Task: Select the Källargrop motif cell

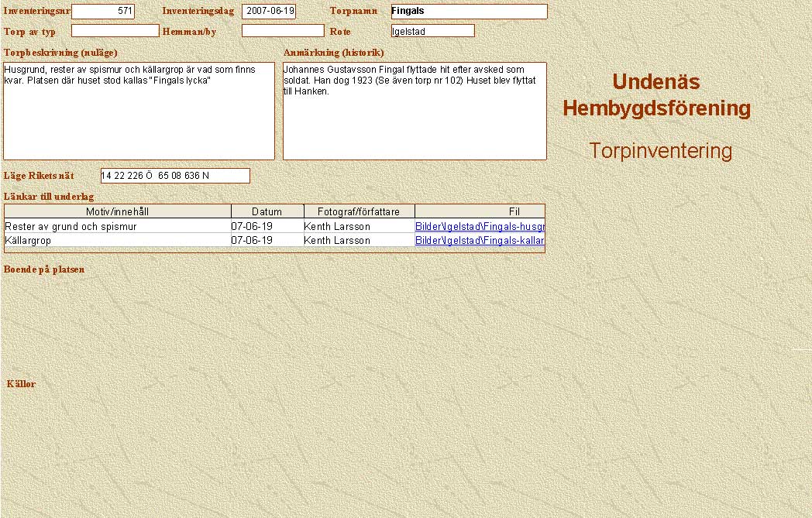Action: pos(35,241)
